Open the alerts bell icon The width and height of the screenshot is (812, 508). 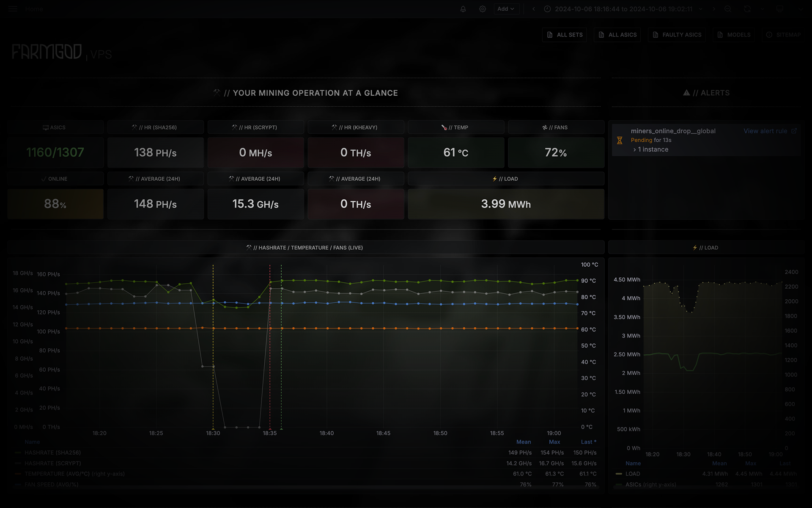coord(463,9)
